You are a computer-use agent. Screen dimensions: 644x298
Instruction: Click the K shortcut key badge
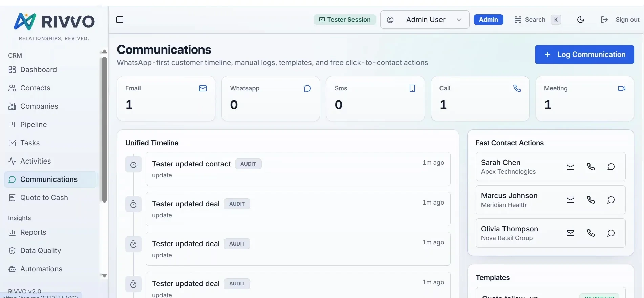[556, 20]
